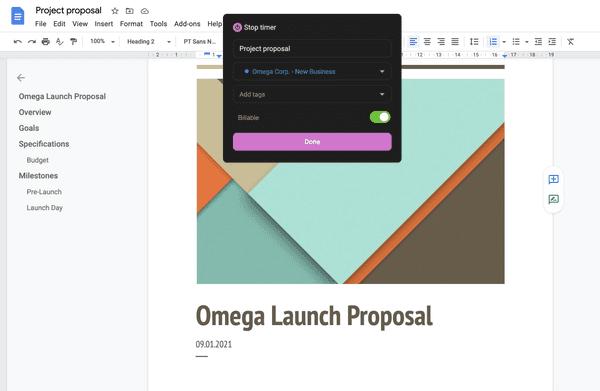Jump to Pre-Launch in the outline
600x391 pixels.
(x=44, y=192)
